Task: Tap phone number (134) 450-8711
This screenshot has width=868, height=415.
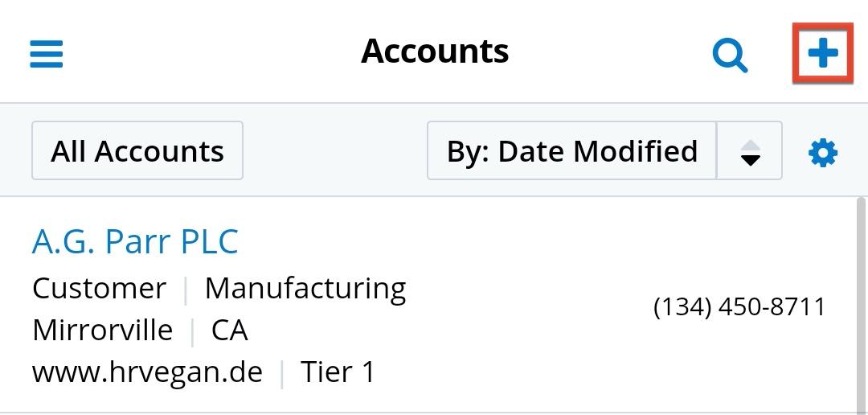Action: 739,306
